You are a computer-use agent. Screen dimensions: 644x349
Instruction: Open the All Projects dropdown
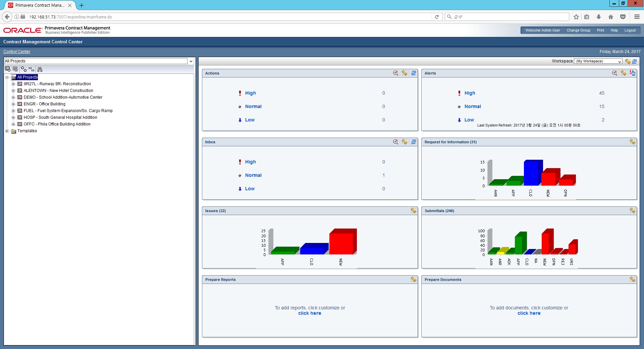(191, 61)
